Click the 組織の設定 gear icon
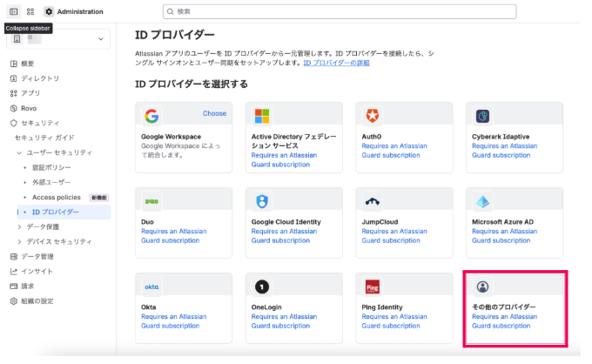Screen dimensions: 592x364 click(14, 301)
